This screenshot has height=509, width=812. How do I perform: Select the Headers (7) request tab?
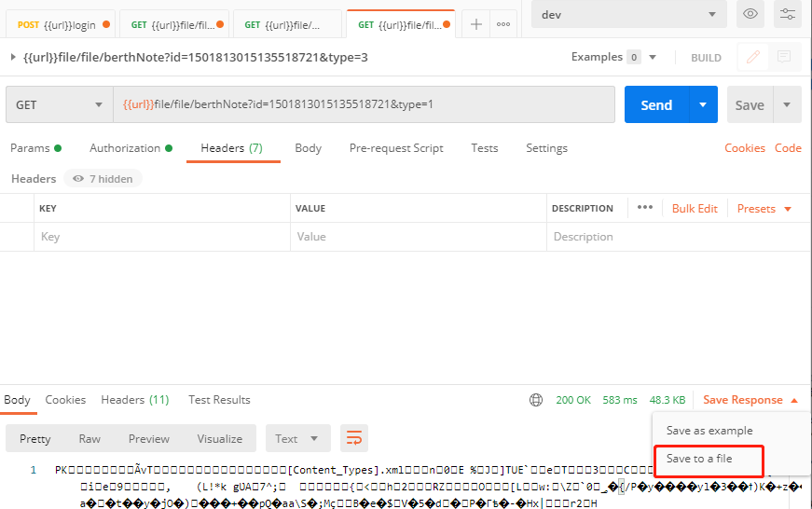coord(231,148)
